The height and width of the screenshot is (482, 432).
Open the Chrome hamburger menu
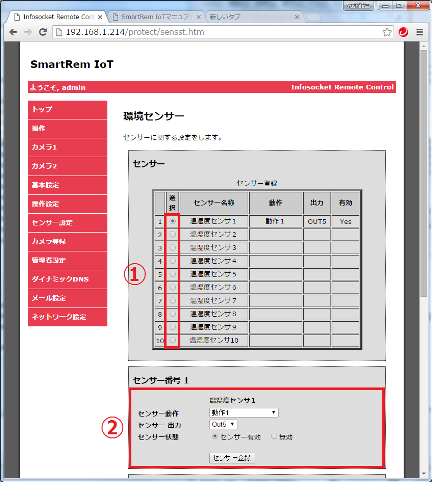(x=420, y=32)
